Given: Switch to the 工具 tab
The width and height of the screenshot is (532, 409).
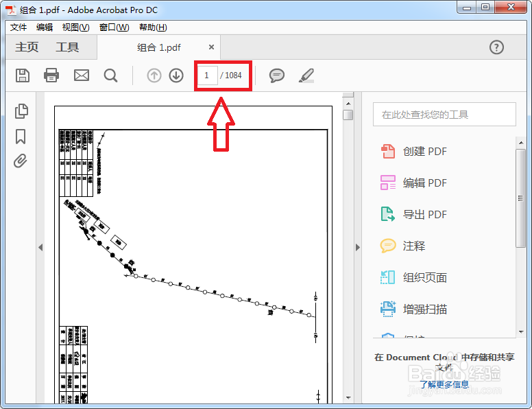Looking at the screenshot, I should tap(67, 47).
